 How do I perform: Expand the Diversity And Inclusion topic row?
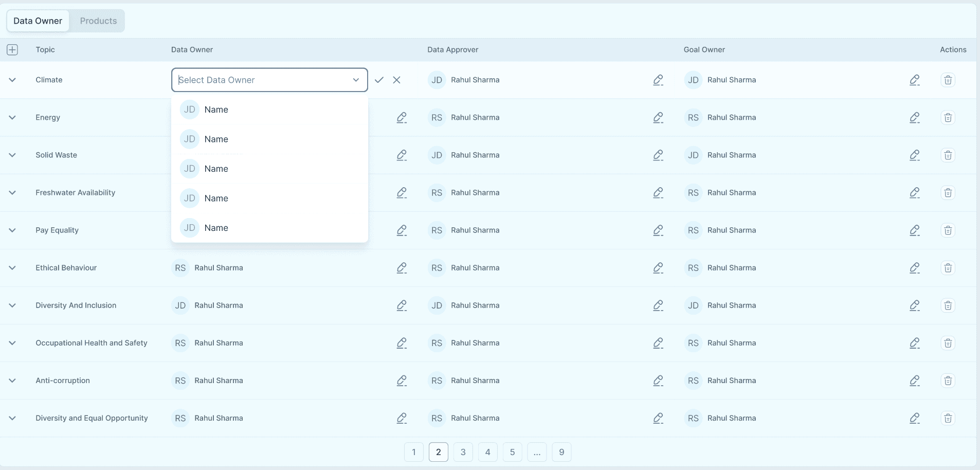pos(12,305)
